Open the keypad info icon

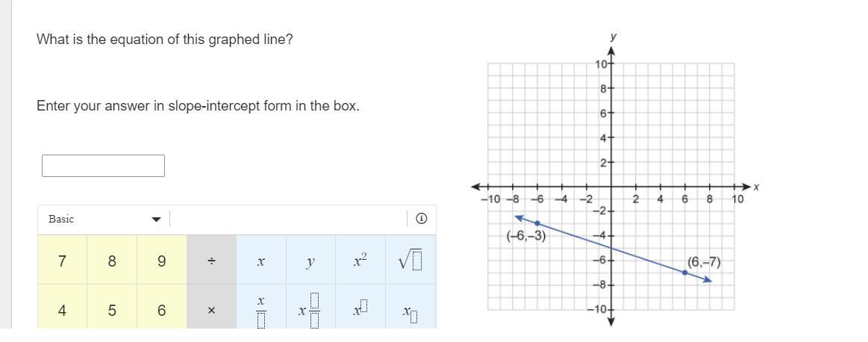pyautogui.click(x=421, y=219)
